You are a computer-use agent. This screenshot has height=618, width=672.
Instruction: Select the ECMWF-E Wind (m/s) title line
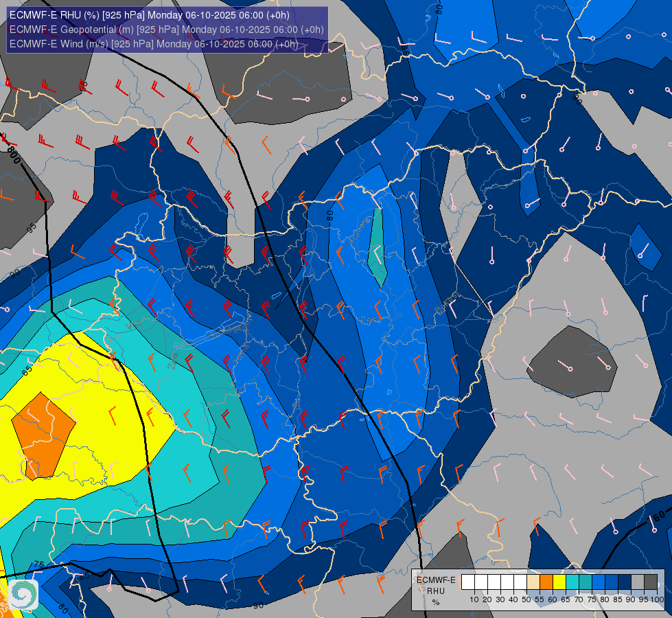click(x=154, y=44)
